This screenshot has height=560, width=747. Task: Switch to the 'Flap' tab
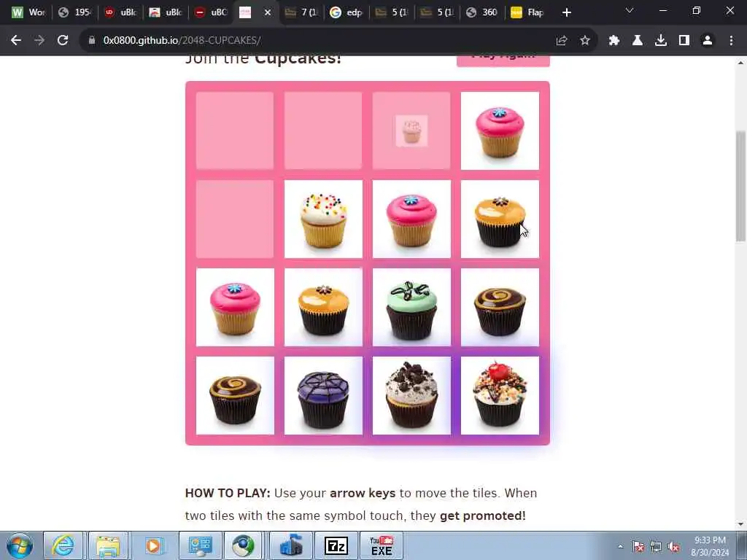coord(528,12)
